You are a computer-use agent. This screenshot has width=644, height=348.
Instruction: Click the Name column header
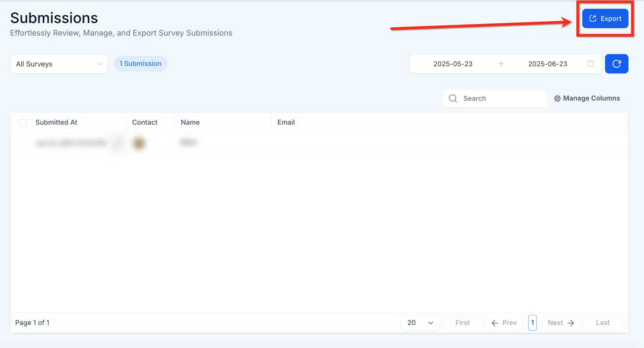coord(190,122)
